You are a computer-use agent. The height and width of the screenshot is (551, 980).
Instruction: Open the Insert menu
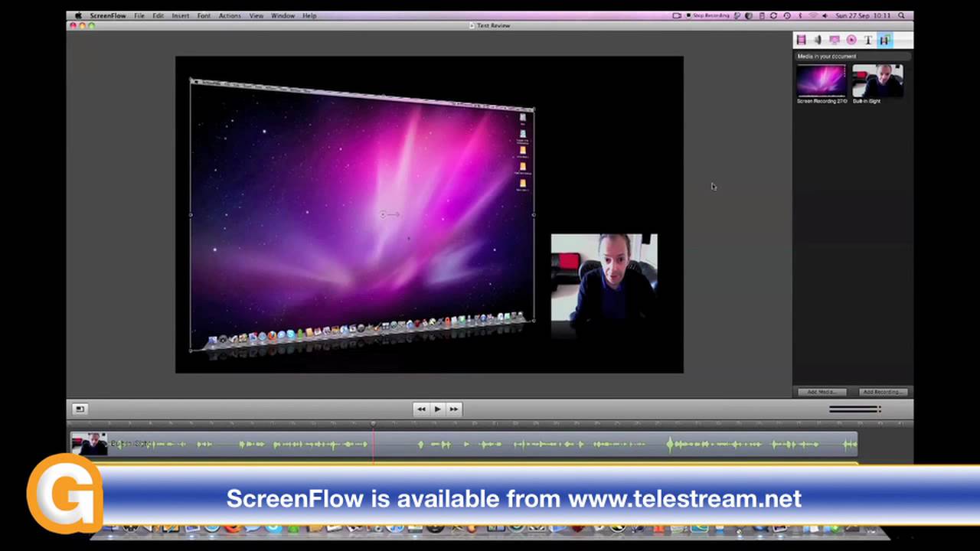(x=181, y=15)
